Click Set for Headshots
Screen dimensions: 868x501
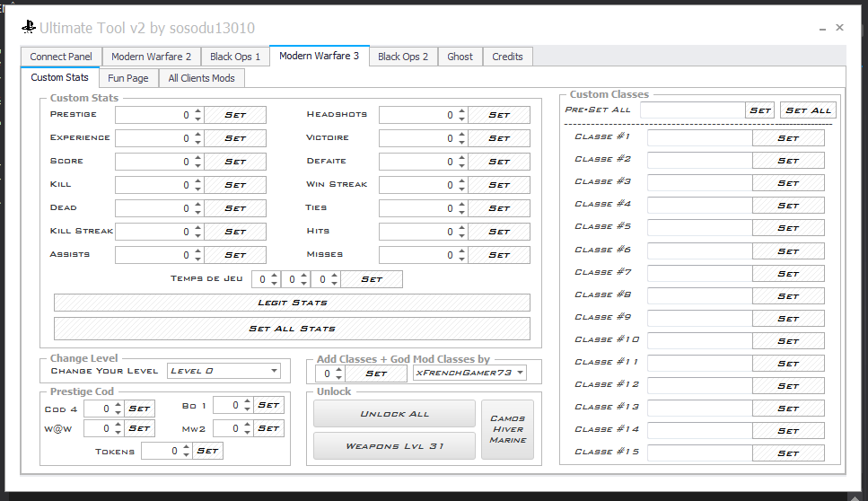click(x=499, y=115)
